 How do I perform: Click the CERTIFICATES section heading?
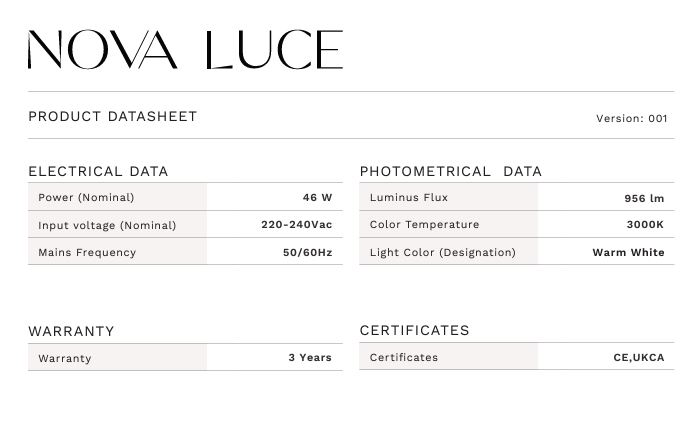(414, 330)
